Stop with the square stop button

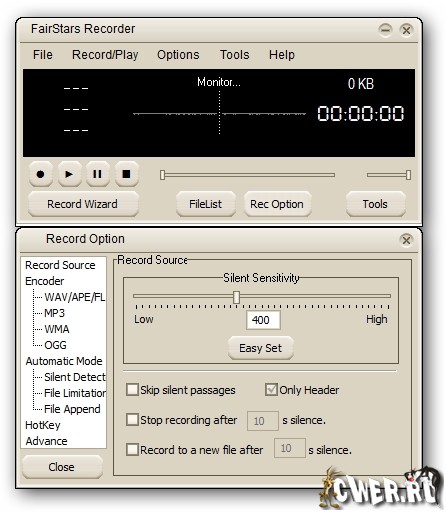(x=126, y=174)
